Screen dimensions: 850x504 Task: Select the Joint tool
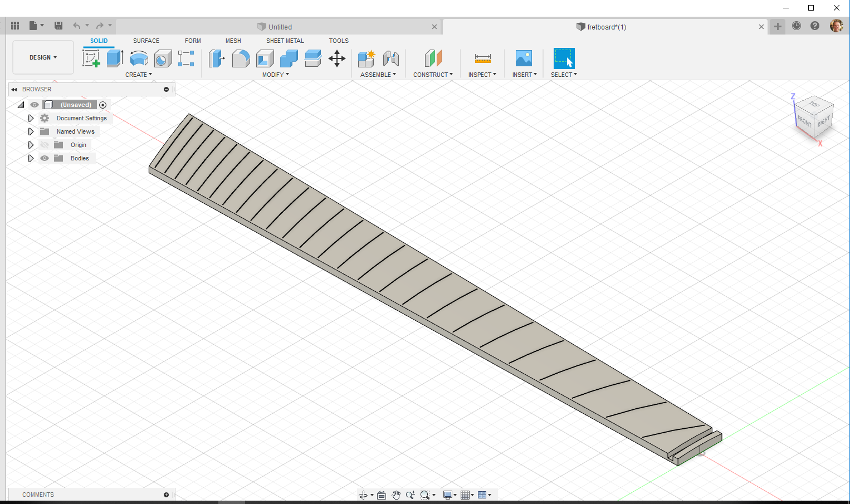point(391,58)
